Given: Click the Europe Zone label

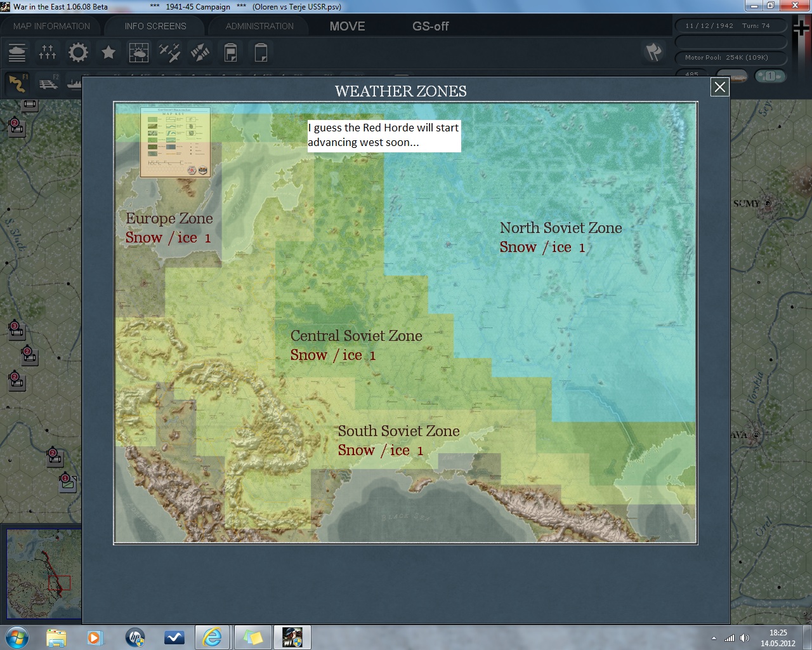Looking at the screenshot, I should [x=169, y=218].
